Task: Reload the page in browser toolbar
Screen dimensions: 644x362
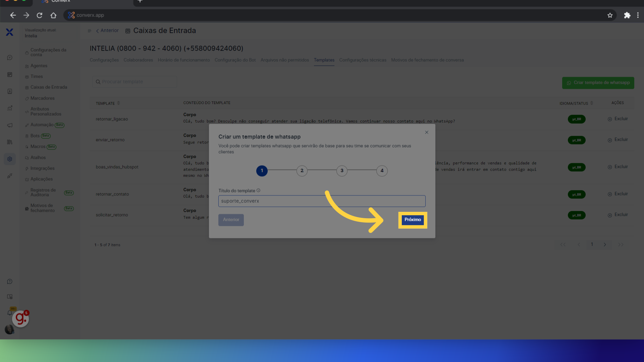Action: click(40, 15)
